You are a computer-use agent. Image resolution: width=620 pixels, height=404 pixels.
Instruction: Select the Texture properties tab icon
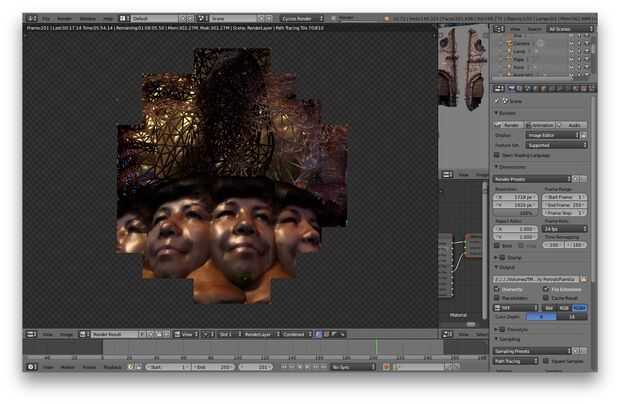(584, 89)
